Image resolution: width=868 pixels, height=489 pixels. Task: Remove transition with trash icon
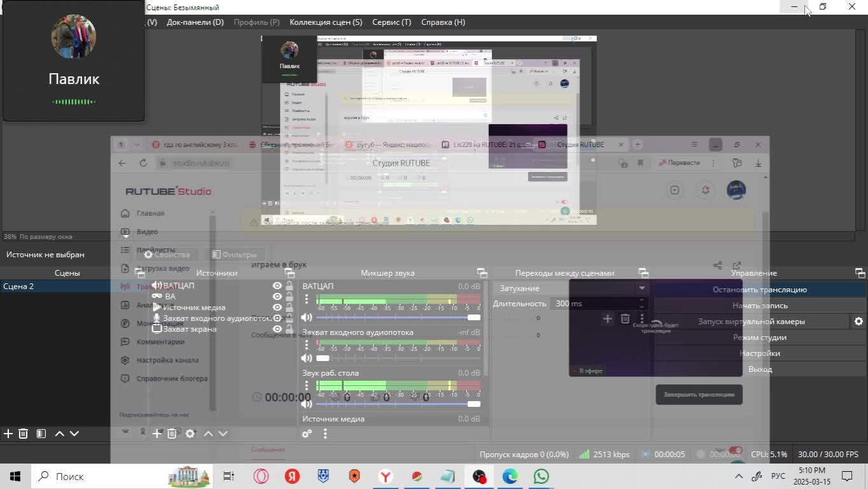(x=625, y=318)
